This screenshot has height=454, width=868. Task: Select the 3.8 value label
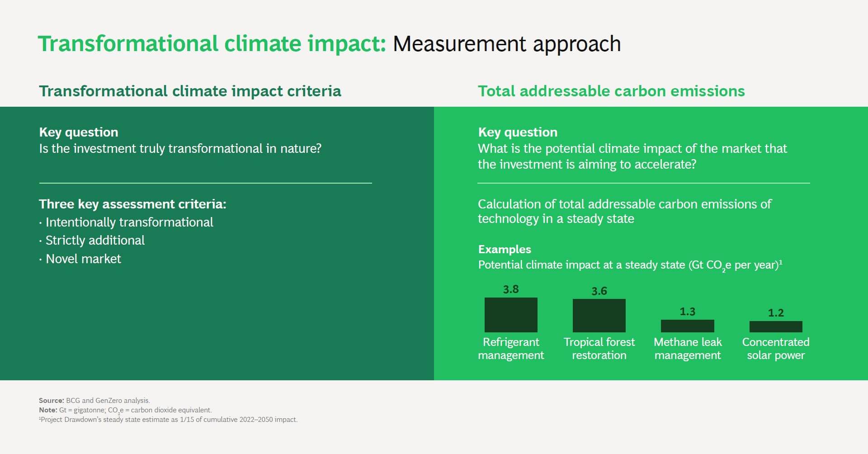(x=511, y=289)
